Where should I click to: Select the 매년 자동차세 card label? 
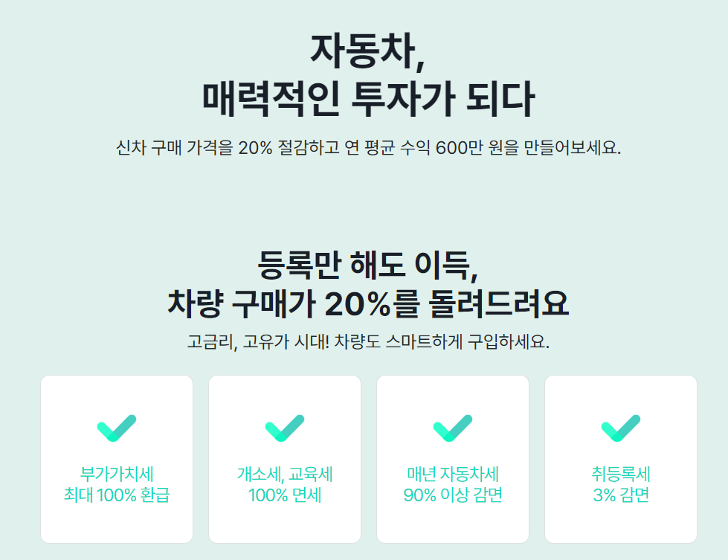tap(452, 474)
